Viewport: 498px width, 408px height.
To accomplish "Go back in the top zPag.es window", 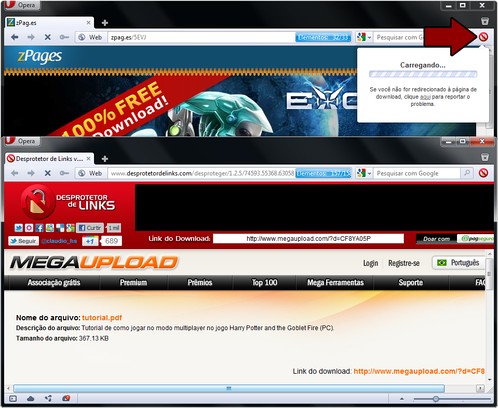I will [14, 37].
